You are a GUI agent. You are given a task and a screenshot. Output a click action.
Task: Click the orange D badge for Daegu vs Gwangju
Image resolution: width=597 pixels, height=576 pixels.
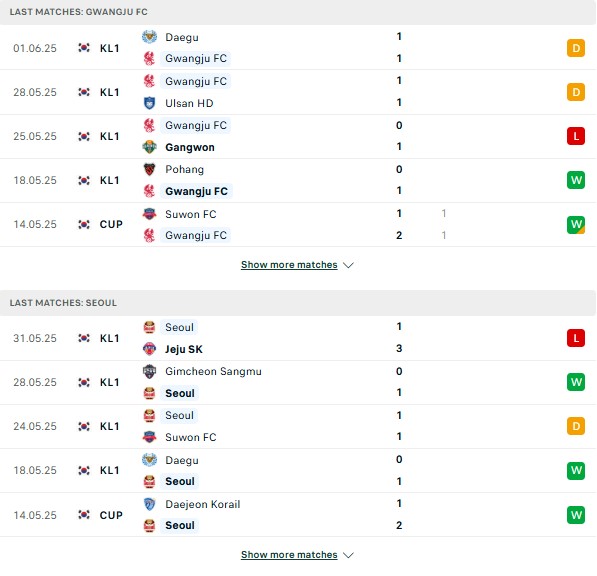pyautogui.click(x=576, y=48)
